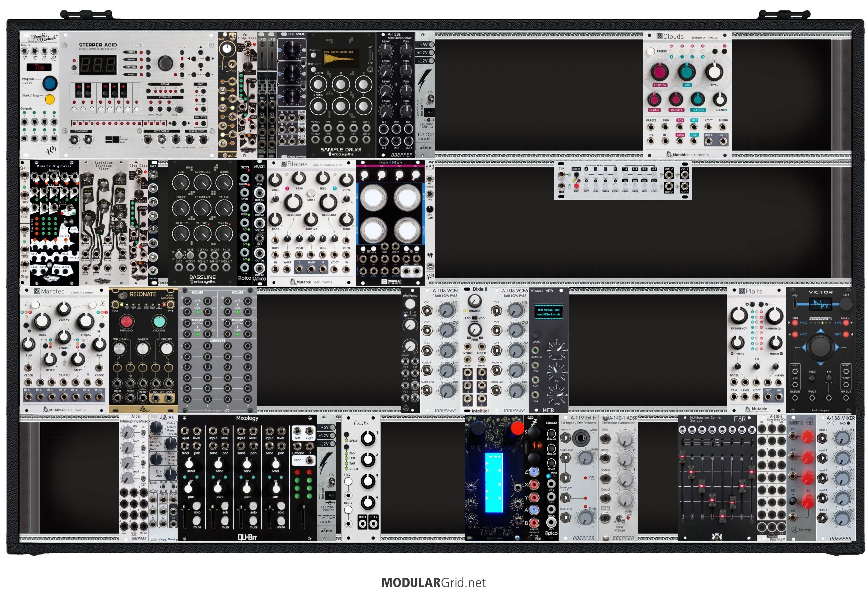The image size is (868, 593).
Task: Click the bottom-right white pad on PER4MER
Action: click(407, 230)
